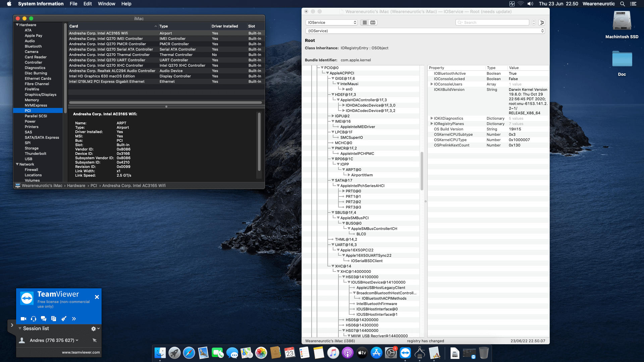Select the Intel I219LM2 PCI Express Gigabit Ethernet row
Image resolution: width=644 pixels, height=362 pixels.
tap(166, 81)
